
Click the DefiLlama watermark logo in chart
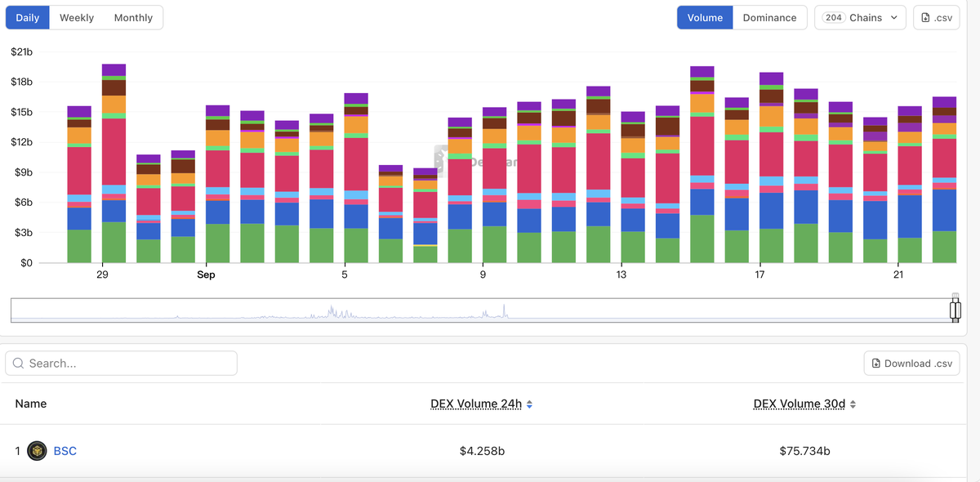(x=441, y=160)
